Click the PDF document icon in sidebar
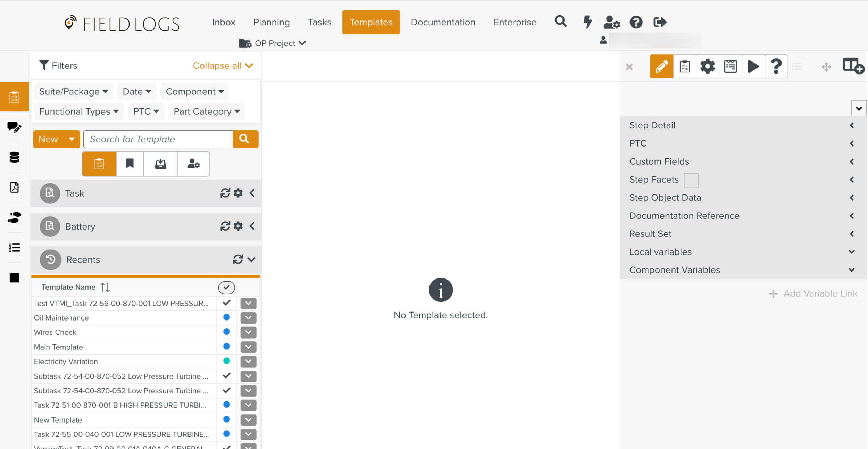The image size is (868, 449). 14,188
